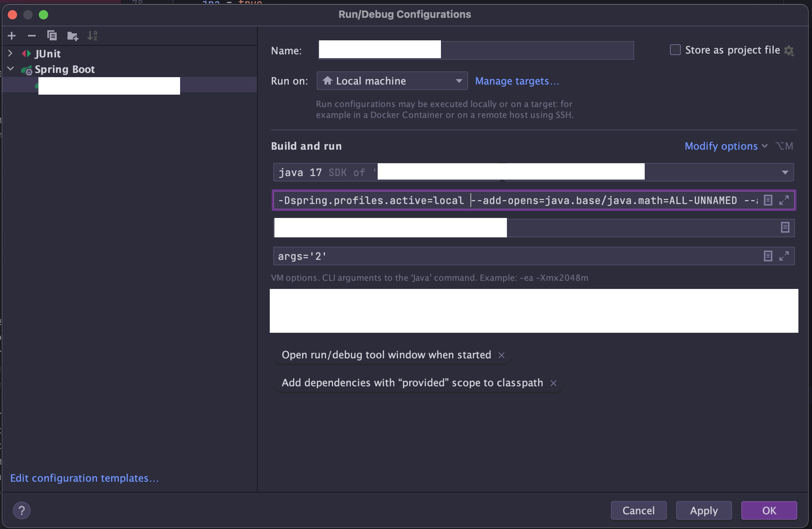Click the Add New Configuration plus icon

tap(12, 36)
